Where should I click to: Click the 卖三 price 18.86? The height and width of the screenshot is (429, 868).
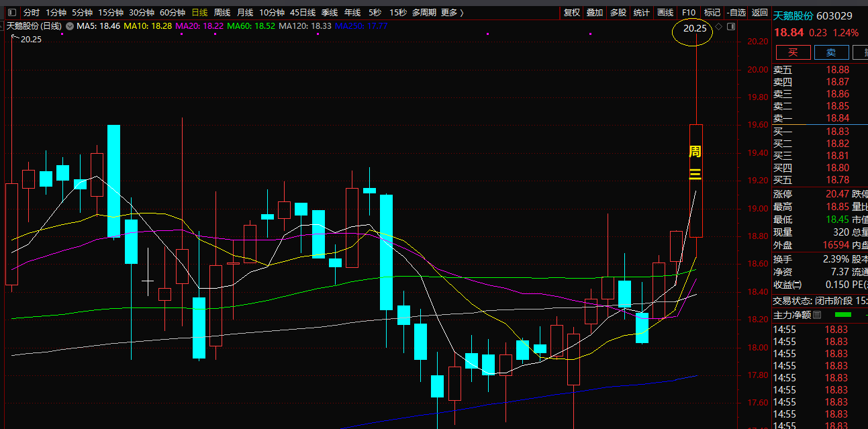point(837,94)
